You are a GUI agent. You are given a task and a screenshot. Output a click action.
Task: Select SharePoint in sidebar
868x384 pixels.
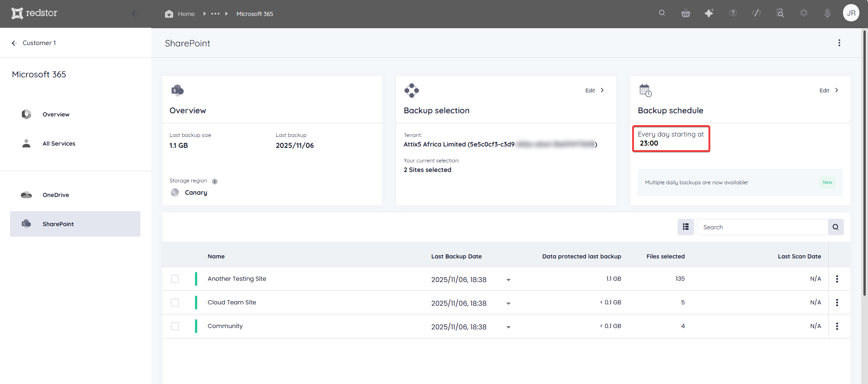pyautogui.click(x=75, y=224)
